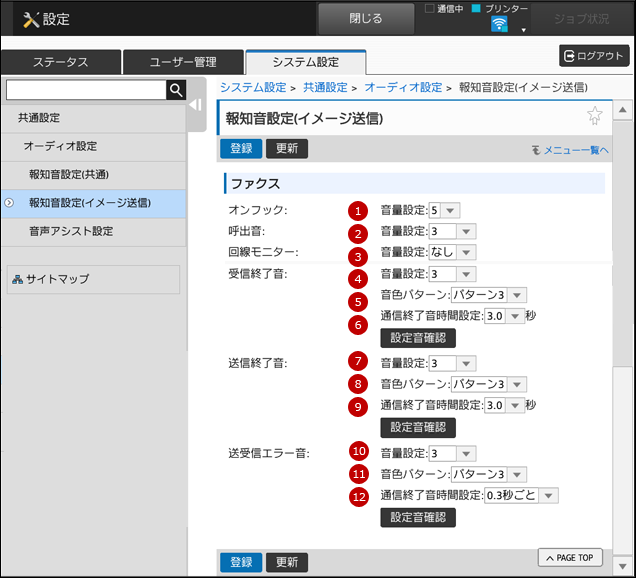Click 設定音確認 under 受信終了音
This screenshot has height=578, width=636.
click(418, 338)
